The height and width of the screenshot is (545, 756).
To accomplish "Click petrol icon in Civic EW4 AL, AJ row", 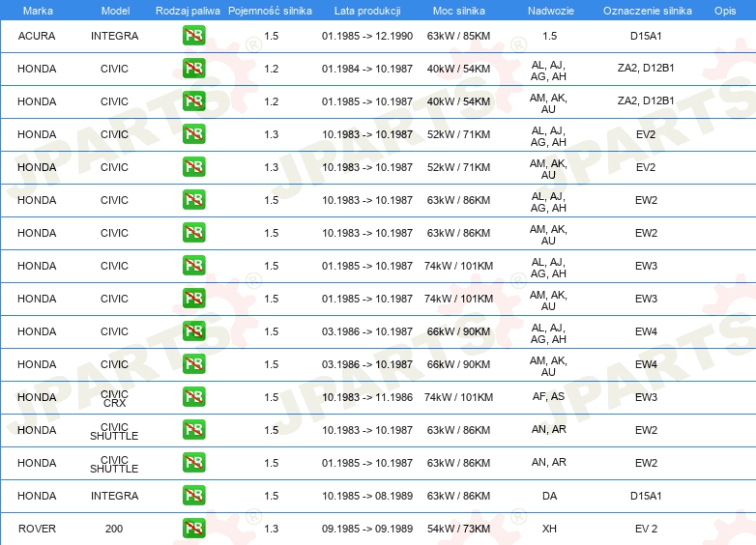I will (x=193, y=330).
